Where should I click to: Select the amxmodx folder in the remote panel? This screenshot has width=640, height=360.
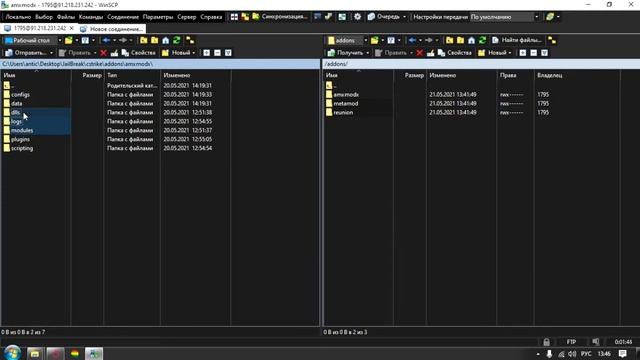coord(346,94)
